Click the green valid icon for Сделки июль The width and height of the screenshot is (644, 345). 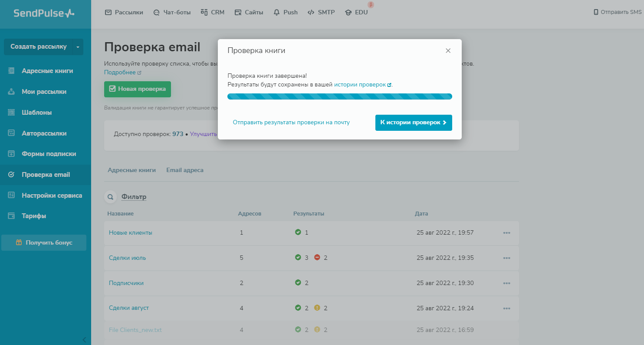point(298,258)
